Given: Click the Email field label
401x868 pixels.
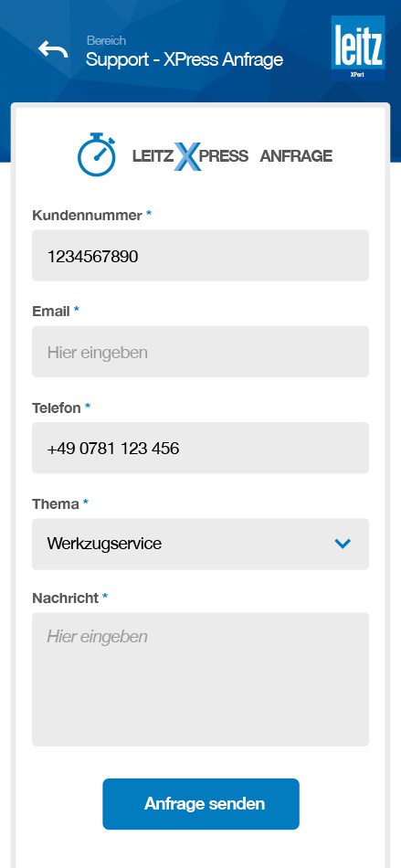Looking at the screenshot, I should [51, 312].
